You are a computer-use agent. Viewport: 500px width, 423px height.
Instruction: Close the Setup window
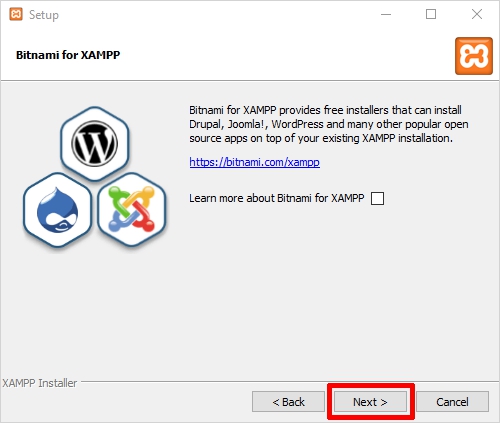pyautogui.click(x=477, y=14)
